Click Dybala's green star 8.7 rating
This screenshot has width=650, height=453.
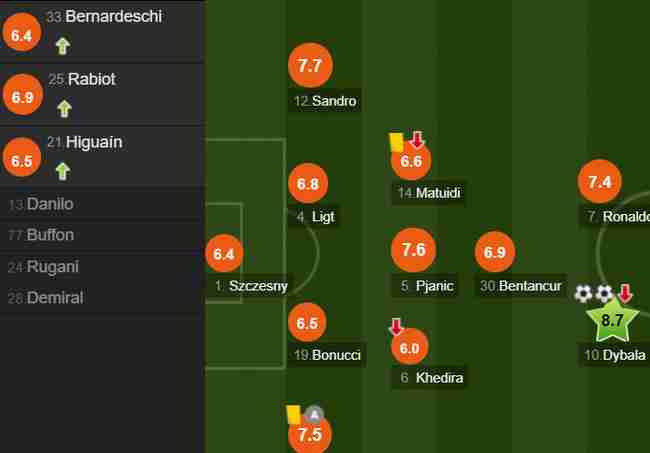coord(612,320)
